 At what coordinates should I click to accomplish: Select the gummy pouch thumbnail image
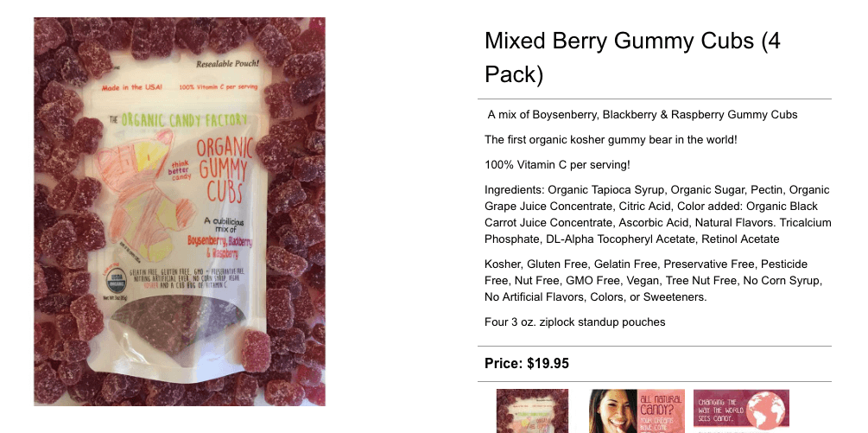532,411
